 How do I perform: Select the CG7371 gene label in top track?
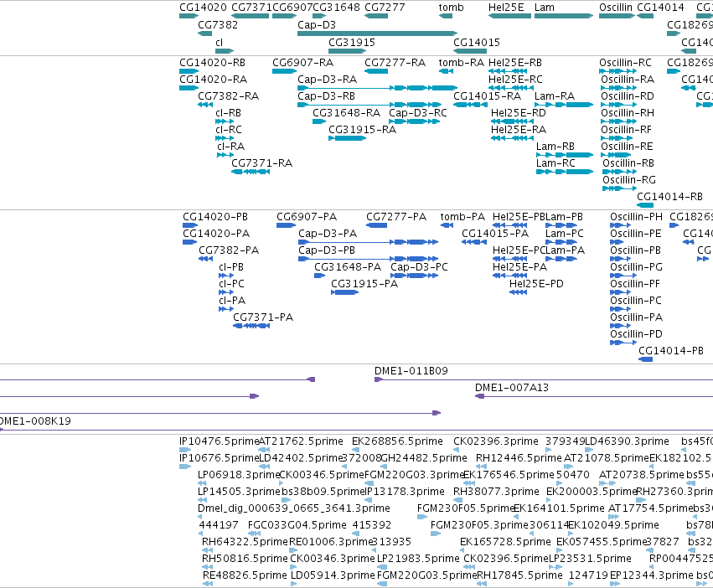251,8
